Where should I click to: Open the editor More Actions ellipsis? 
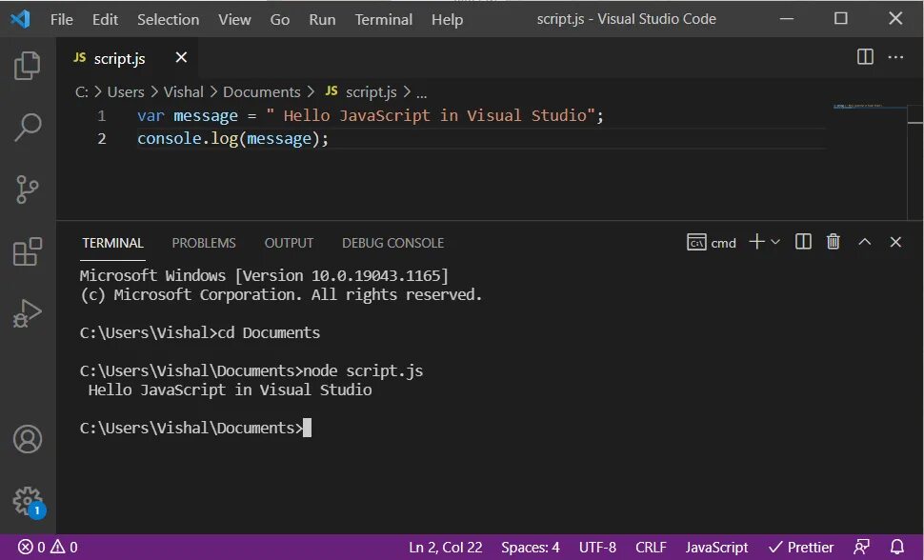[x=895, y=57]
